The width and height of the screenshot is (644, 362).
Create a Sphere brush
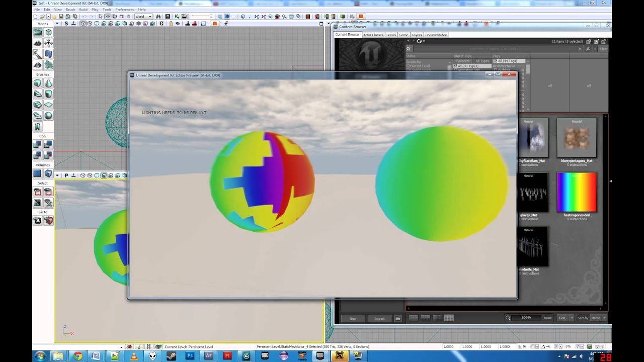click(48, 116)
